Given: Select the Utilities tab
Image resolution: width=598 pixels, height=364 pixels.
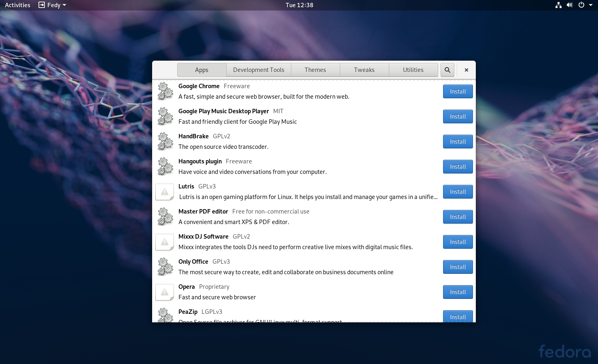Looking at the screenshot, I should click(x=413, y=70).
